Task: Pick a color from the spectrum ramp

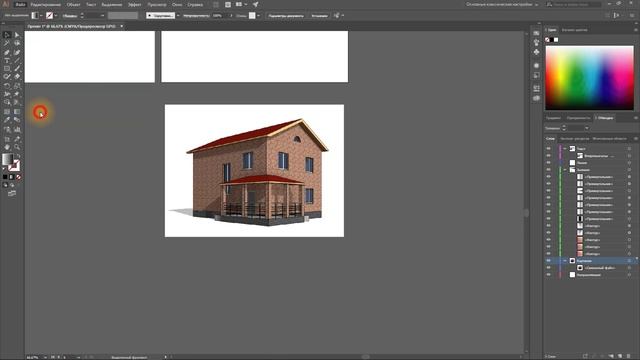Action: point(589,78)
